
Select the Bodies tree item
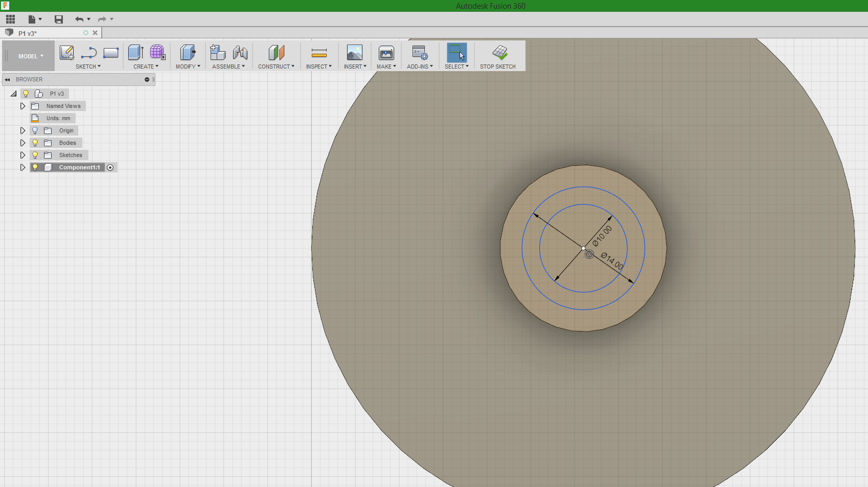pyautogui.click(x=67, y=143)
